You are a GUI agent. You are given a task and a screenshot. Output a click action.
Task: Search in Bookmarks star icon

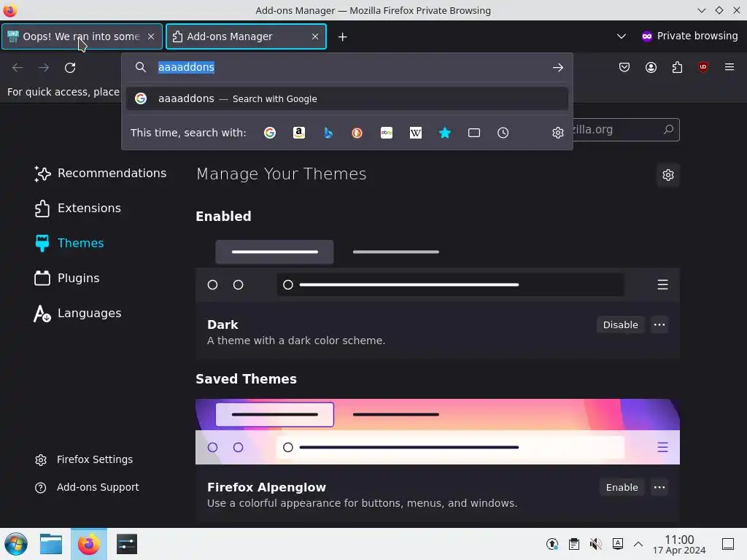[444, 133]
